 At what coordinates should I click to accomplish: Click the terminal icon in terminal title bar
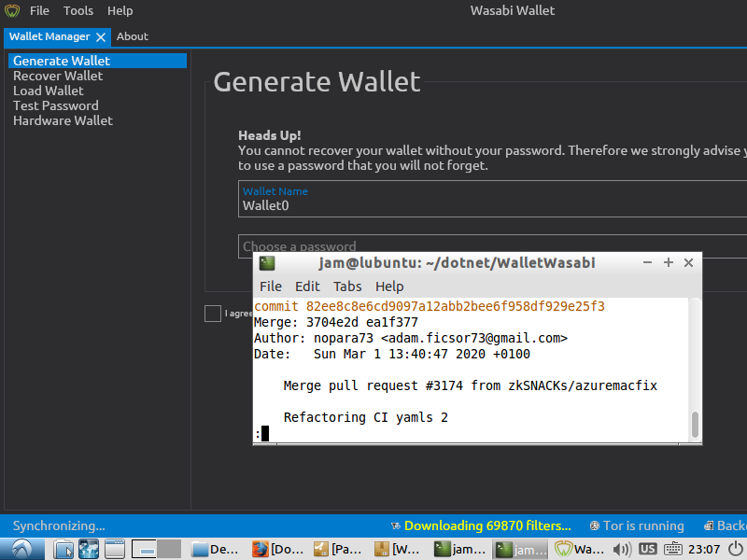(267, 263)
